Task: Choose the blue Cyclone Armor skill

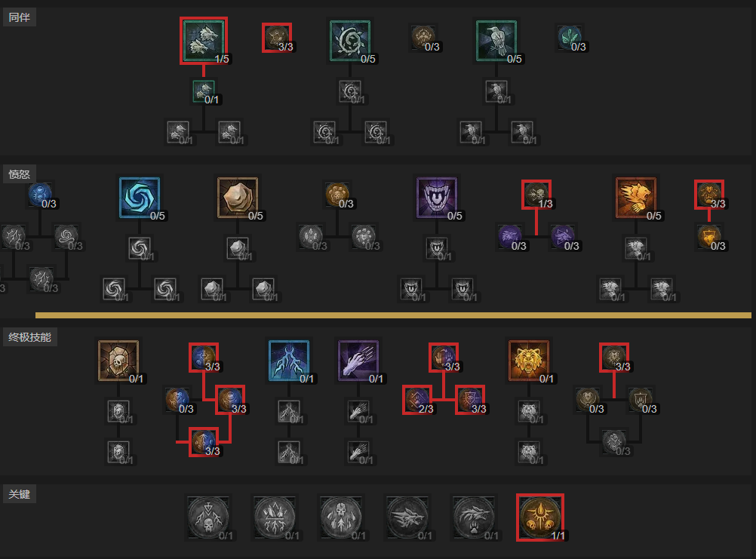Action: [x=140, y=198]
